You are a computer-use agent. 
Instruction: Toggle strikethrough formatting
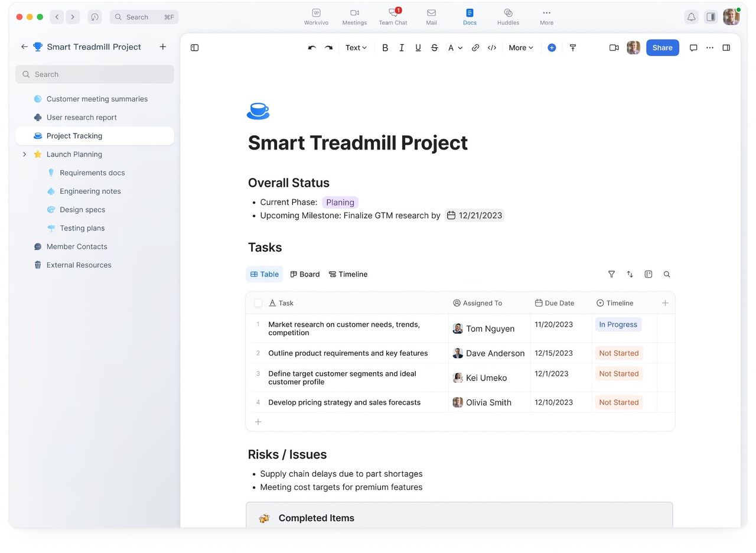pos(434,48)
